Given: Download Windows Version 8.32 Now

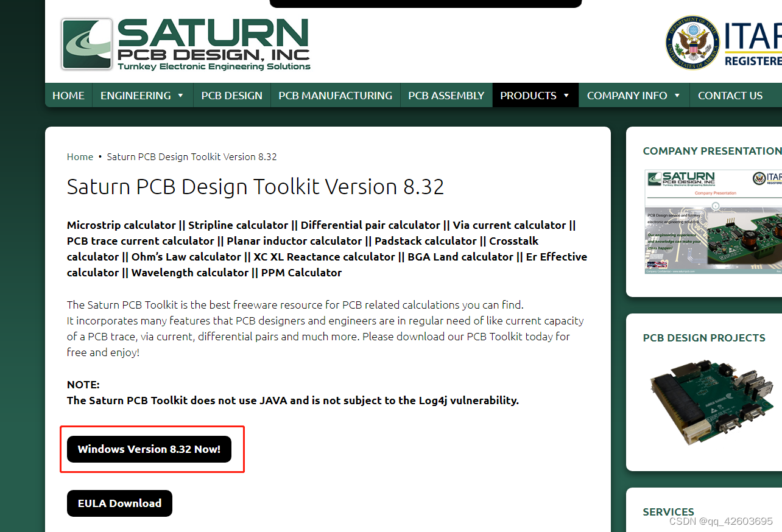Looking at the screenshot, I should [149, 449].
